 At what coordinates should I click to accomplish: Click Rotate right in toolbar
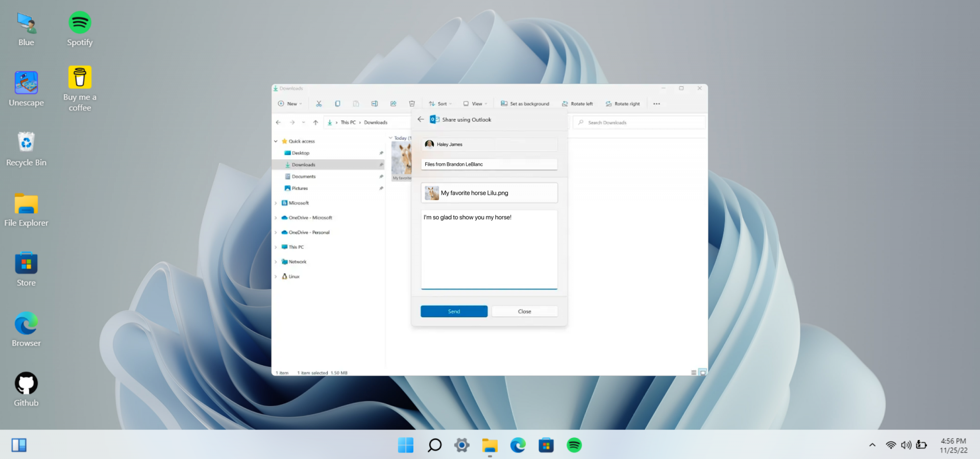622,103
